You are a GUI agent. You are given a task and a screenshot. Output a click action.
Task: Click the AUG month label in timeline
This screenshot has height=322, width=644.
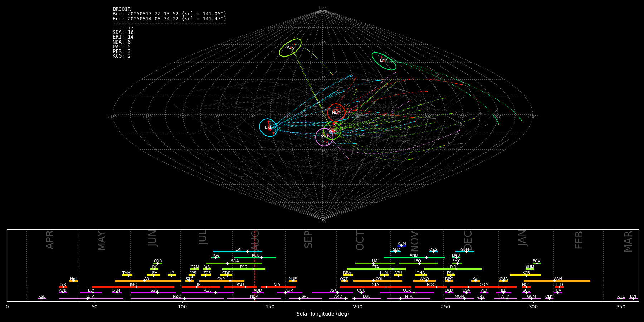(x=255, y=240)
